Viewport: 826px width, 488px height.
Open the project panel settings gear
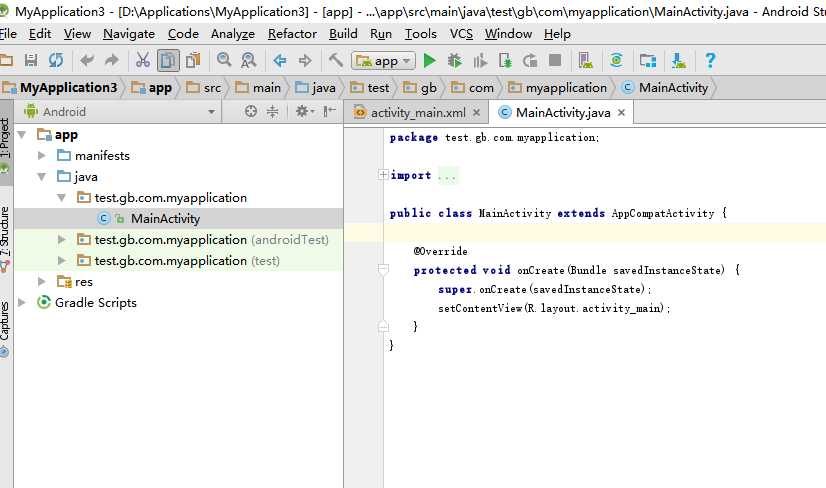pos(304,111)
